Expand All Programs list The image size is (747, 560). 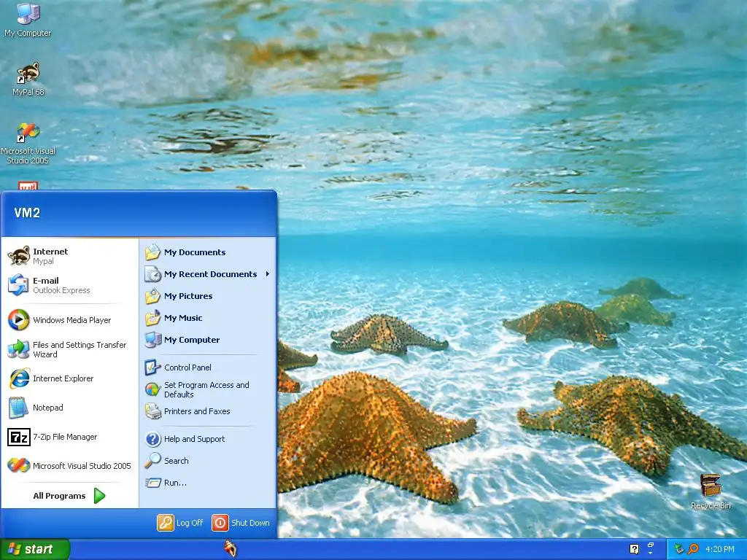[69, 496]
